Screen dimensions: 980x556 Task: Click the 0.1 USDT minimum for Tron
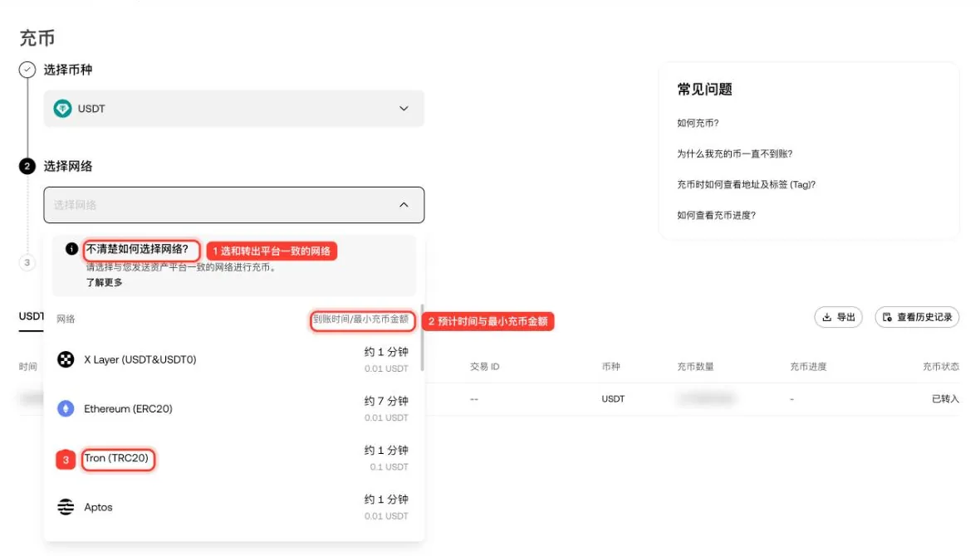point(389,467)
